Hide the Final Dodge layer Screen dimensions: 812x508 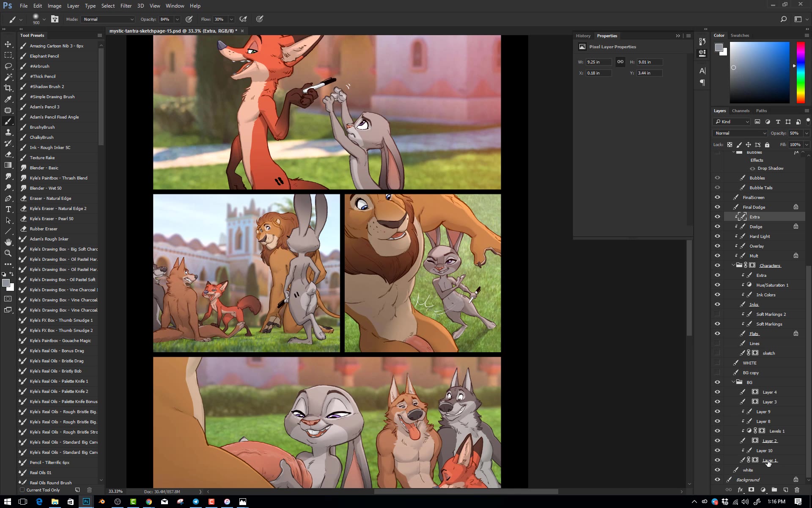717,207
